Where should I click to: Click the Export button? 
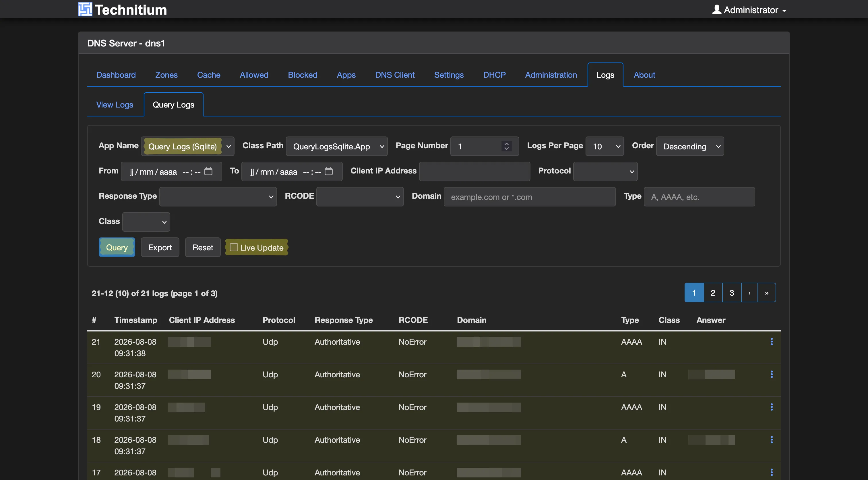click(x=160, y=247)
